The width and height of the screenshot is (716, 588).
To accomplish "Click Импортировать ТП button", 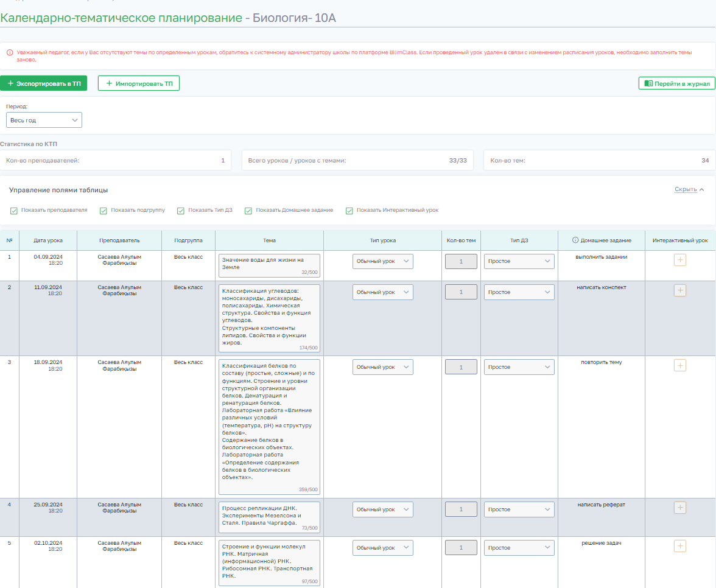I will click(139, 83).
